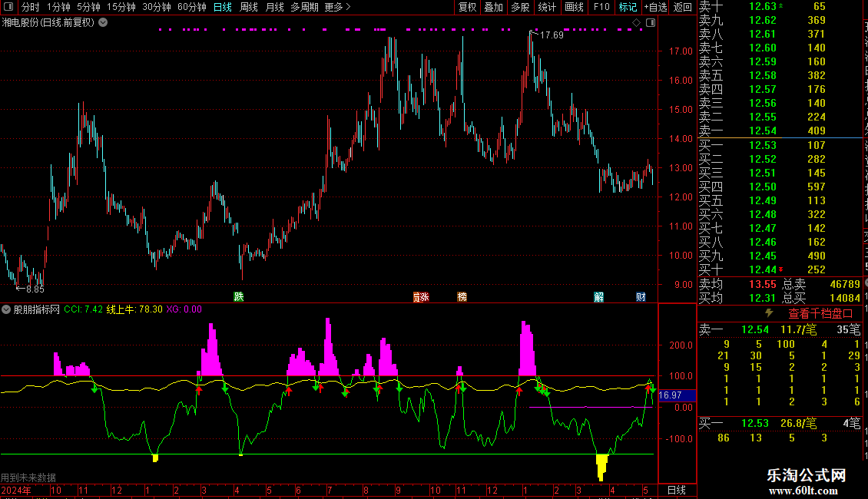Click the 榜 event marker

click(462, 297)
